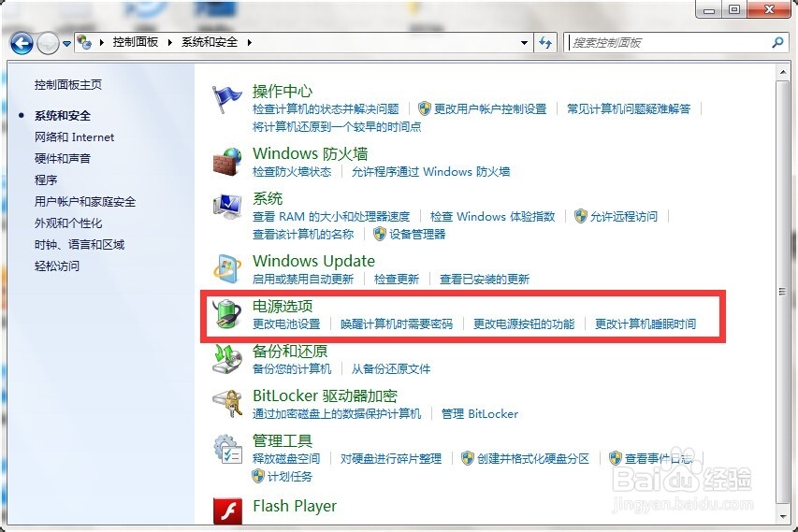Click 更改电源按钮的功能
Image resolution: width=798 pixels, height=532 pixels.
pos(524,324)
